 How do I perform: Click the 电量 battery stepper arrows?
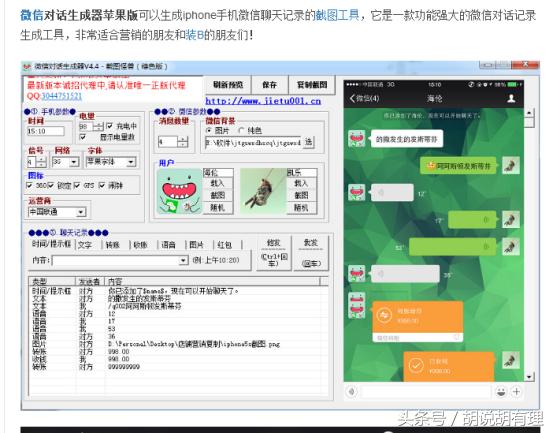(x=99, y=126)
